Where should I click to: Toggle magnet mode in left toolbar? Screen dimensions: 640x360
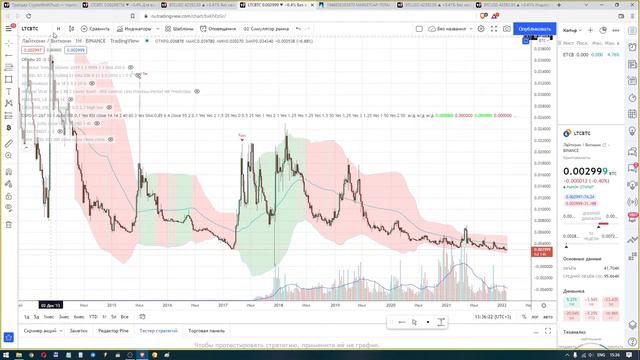9,172
